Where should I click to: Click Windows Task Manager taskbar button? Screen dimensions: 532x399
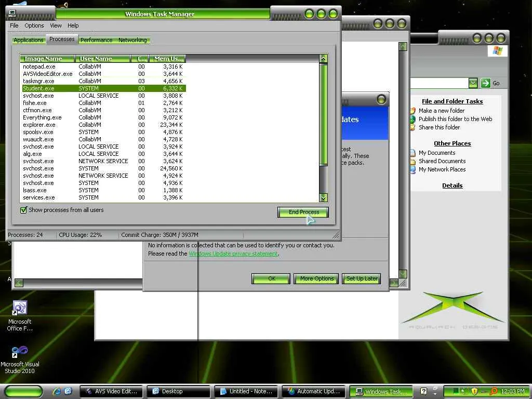click(381, 391)
